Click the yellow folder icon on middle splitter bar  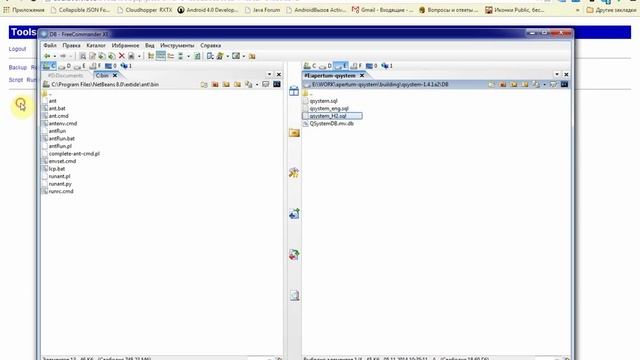[x=294, y=133]
